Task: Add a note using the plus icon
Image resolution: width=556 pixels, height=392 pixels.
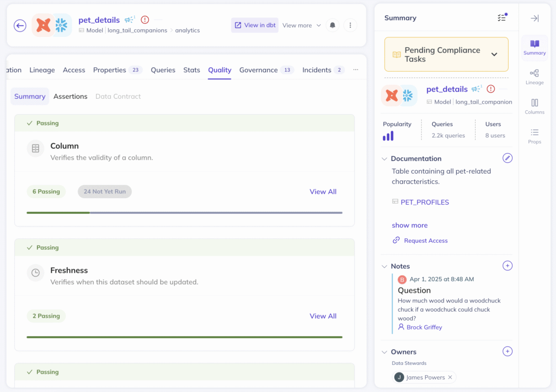Action: [507, 265]
